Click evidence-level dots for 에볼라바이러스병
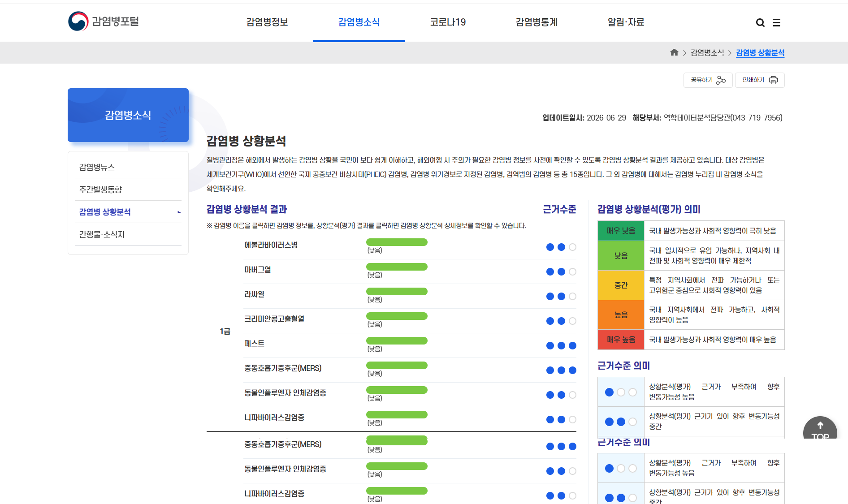 (561, 247)
